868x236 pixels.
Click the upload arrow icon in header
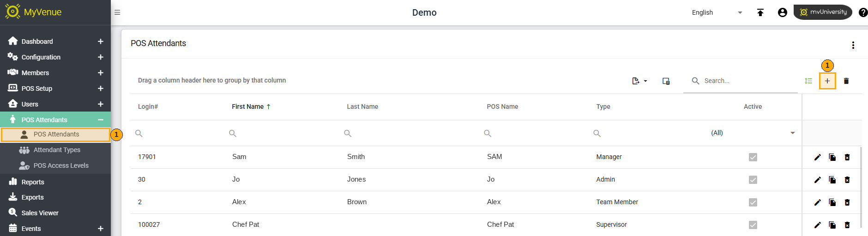(x=760, y=12)
